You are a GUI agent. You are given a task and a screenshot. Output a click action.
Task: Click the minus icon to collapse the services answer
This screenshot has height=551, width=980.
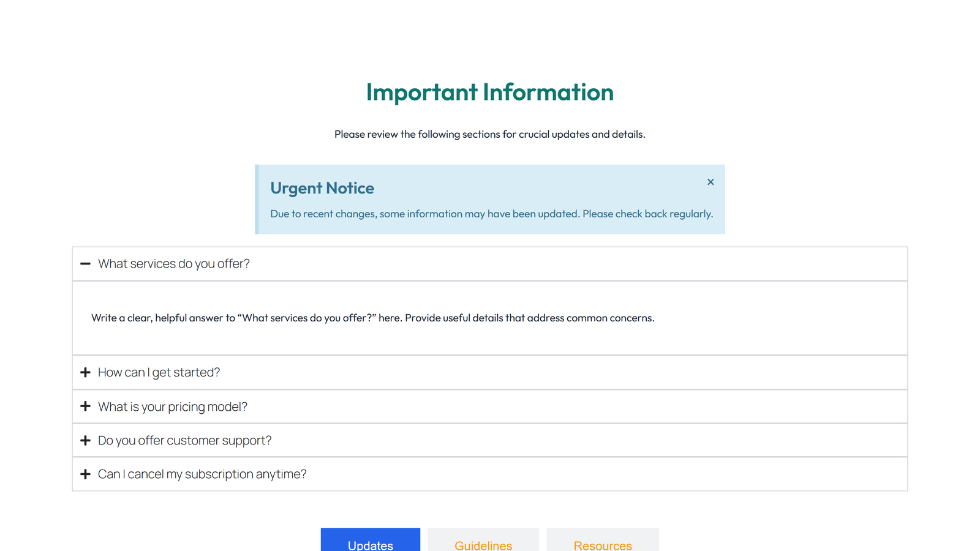tap(86, 264)
